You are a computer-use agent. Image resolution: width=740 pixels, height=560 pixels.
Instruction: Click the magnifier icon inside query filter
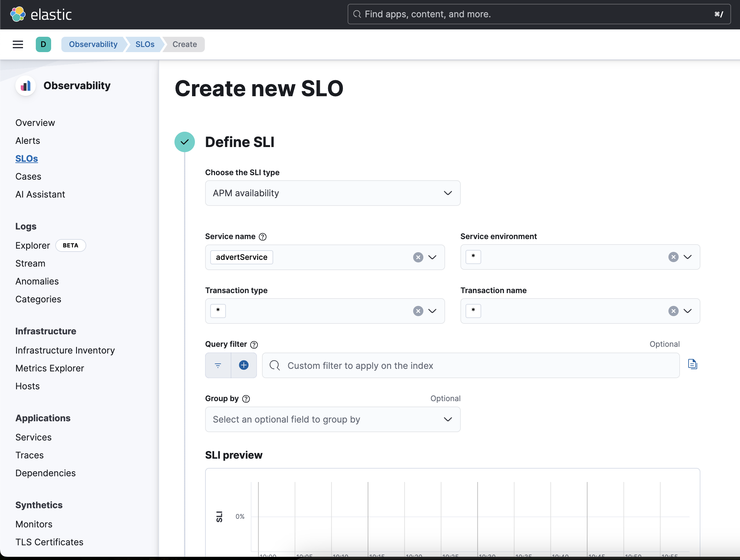pos(275,365)
